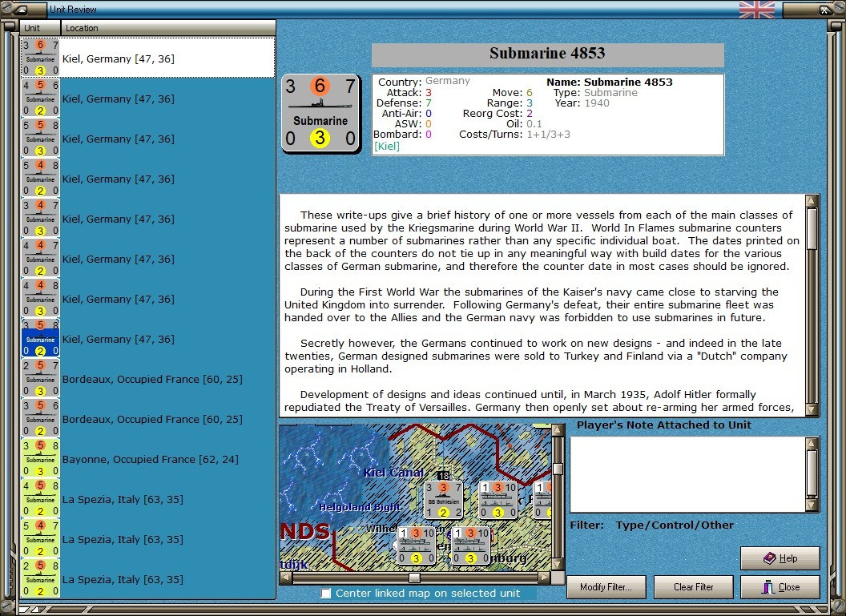Click the system icon left of Unit Review title

[22, 9]
